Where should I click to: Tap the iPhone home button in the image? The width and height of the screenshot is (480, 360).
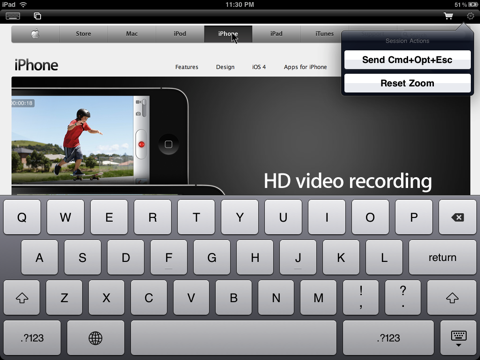click(x=168, y=144)
